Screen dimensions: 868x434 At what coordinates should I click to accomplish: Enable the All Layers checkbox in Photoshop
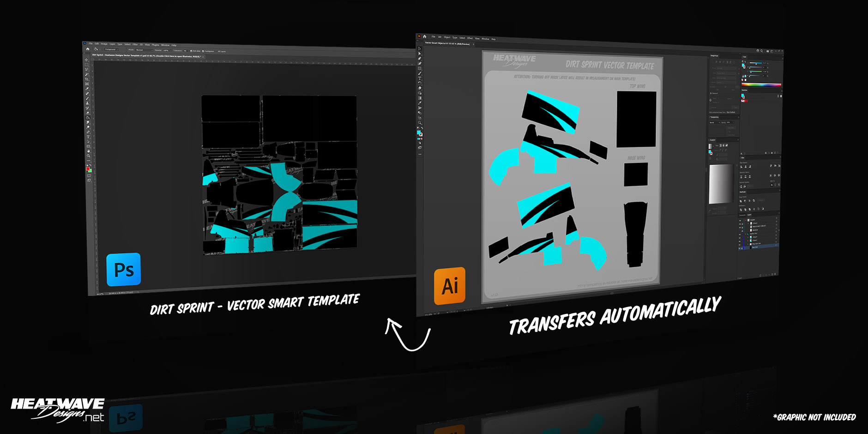tap(216, 51)
